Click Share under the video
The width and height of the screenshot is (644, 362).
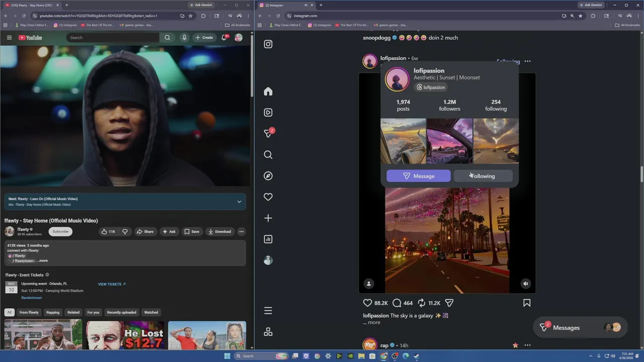click(x=145, y=232)
